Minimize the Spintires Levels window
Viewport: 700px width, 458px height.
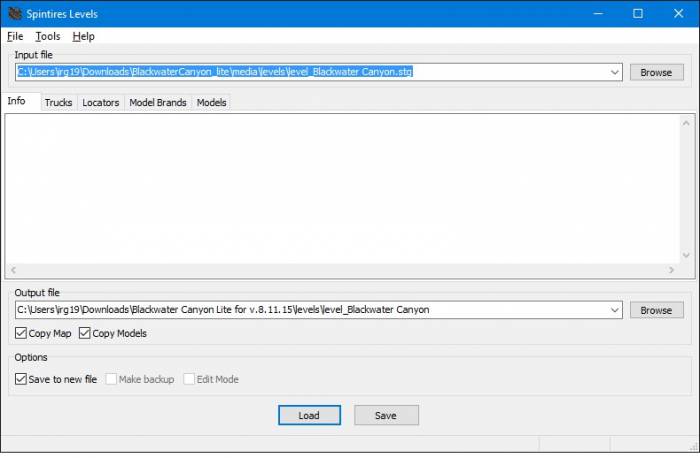tap(598, 13)
